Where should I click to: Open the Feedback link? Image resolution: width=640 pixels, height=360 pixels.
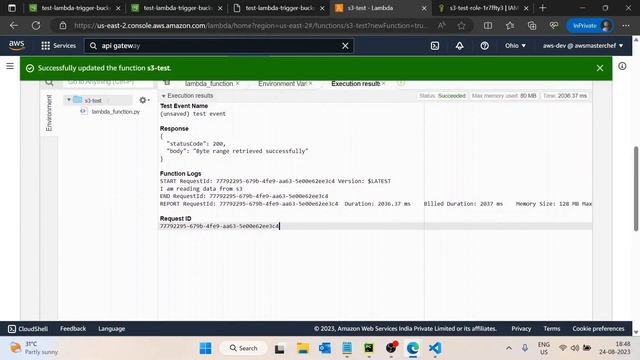(x=73, y=329)
